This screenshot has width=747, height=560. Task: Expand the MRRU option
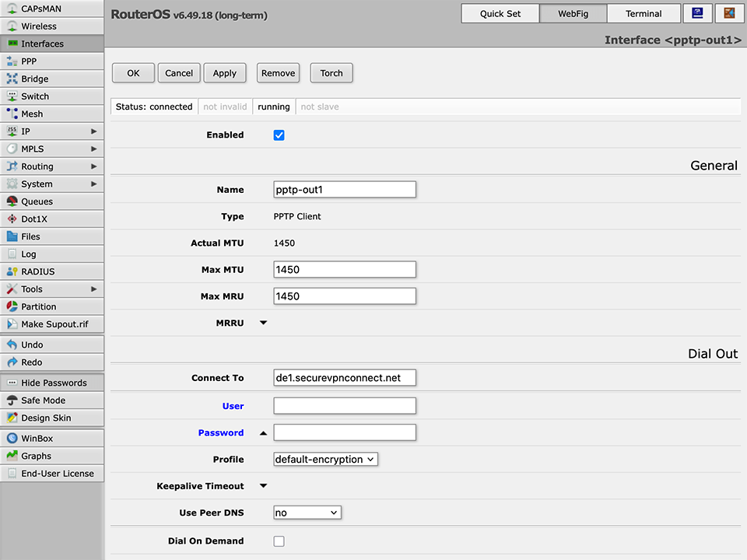[263, 323]
